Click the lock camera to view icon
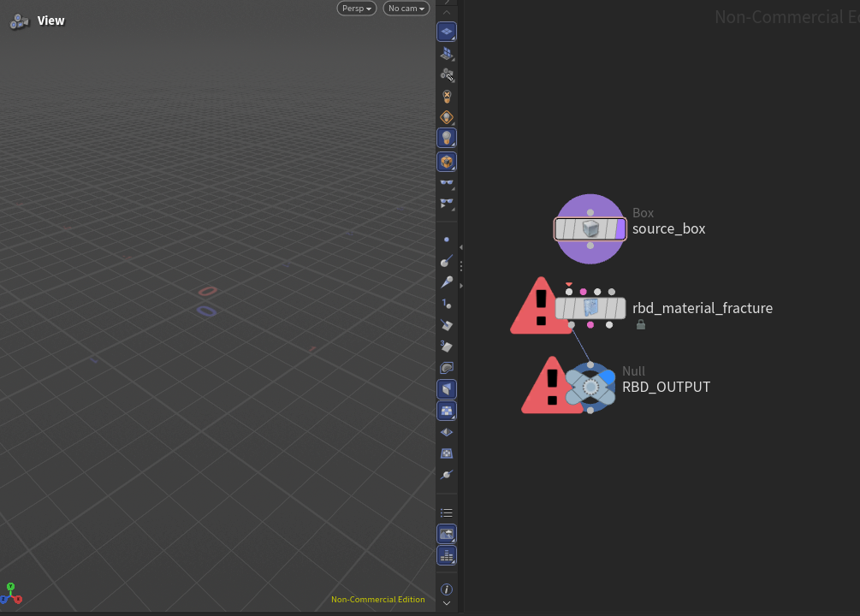Viewport: 860px width, 616px height. point(447,74)
